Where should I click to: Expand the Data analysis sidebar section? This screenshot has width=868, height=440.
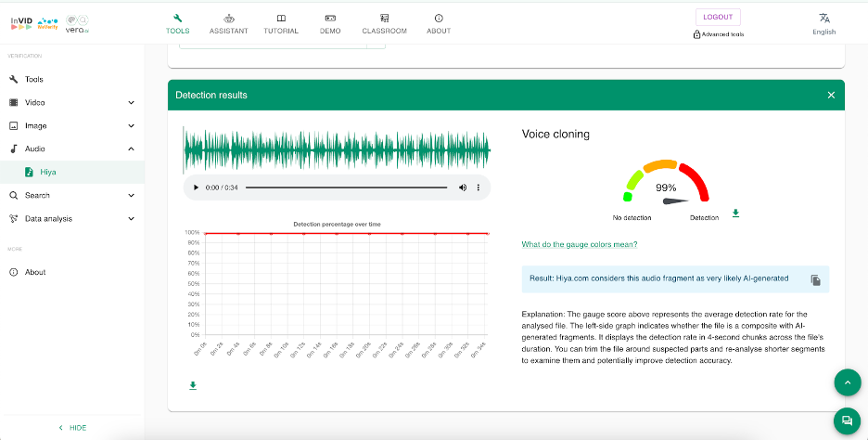click(x=72, y=218)
